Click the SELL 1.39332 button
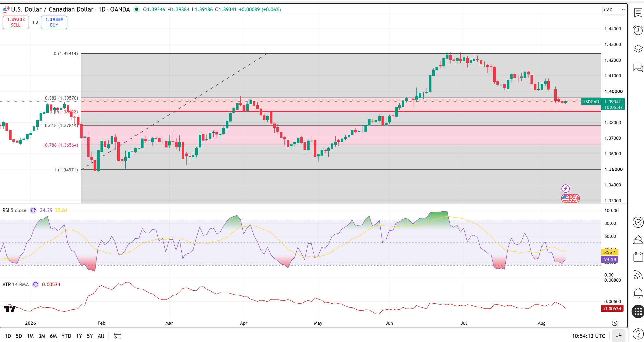644x342 pixels. click(x=16, y=22)
